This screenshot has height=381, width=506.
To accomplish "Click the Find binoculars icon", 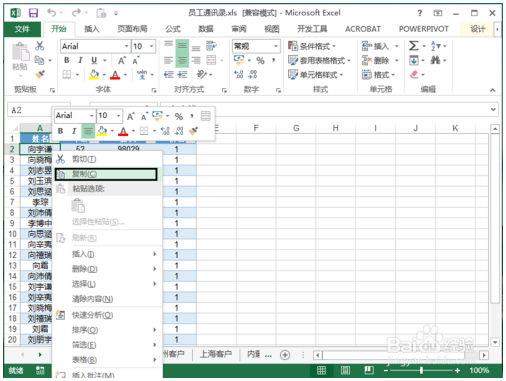I will 435,60.
